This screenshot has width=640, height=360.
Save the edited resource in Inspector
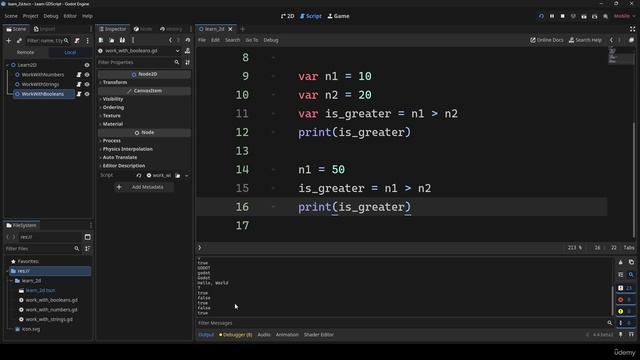[x=122, y=40]
